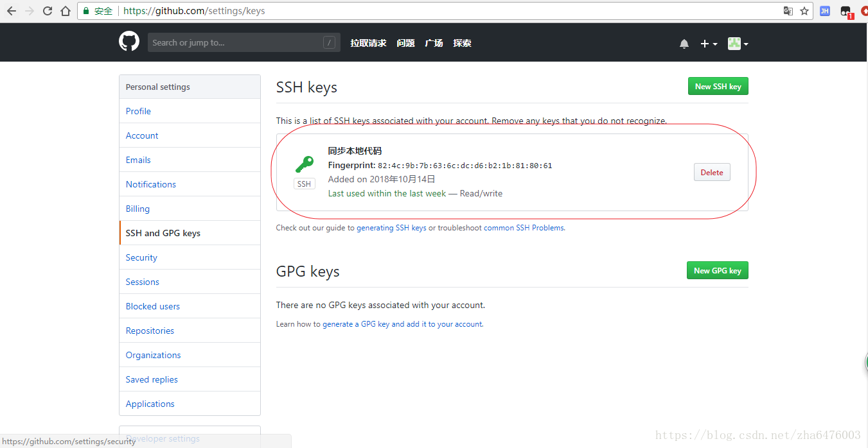Viewport: 868px width, 448px height.
Task: Open the notifications bell
Action: pos(684,44)
